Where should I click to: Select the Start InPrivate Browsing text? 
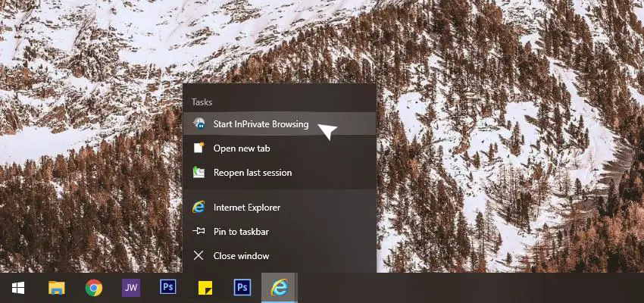point(261,124)
